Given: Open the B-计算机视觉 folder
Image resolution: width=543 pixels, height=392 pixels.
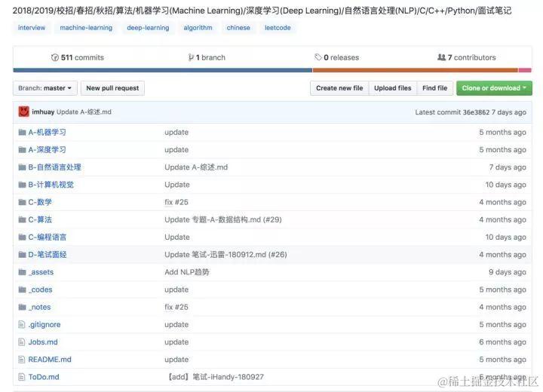Looking at the screenshot, I should tap(51, 185).
